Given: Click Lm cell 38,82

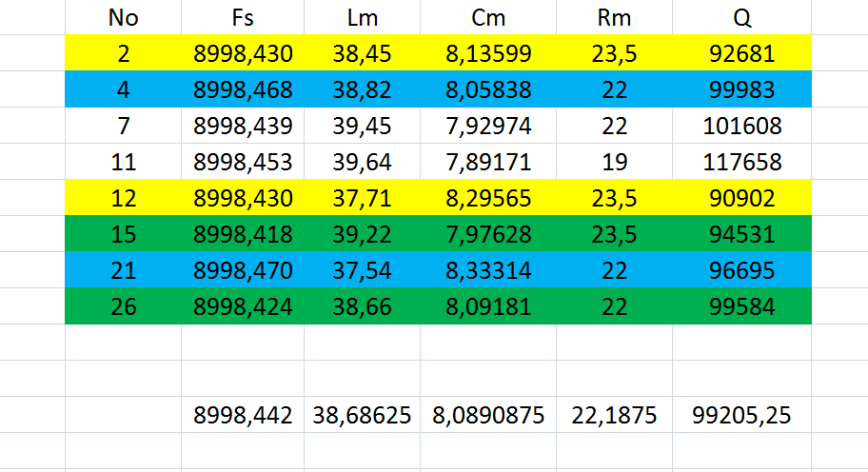Looking at the screenshot, I should pos(362,89).
